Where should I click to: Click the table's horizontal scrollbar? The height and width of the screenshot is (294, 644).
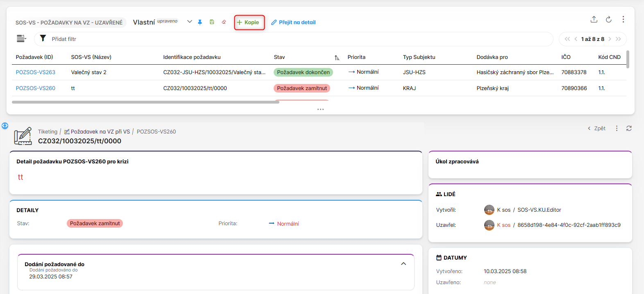(x=145, y=102)
